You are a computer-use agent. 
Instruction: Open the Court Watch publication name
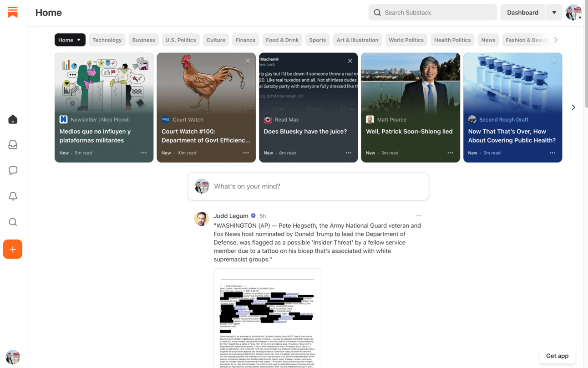[188, 120]
